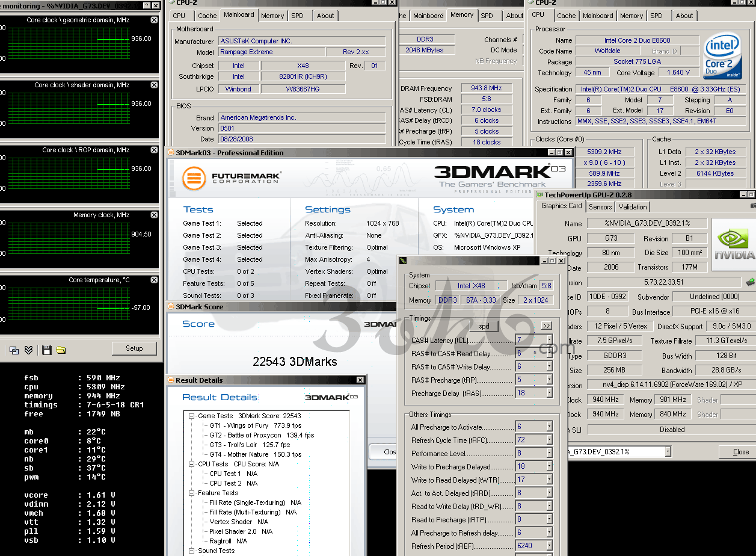756x556 pixels.
Task: Click the Rampage Extreme model field
Action: point(272,52)
